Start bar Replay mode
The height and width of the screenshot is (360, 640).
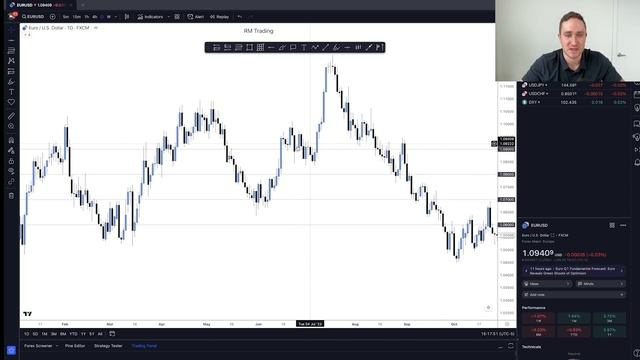click(220, 17)
